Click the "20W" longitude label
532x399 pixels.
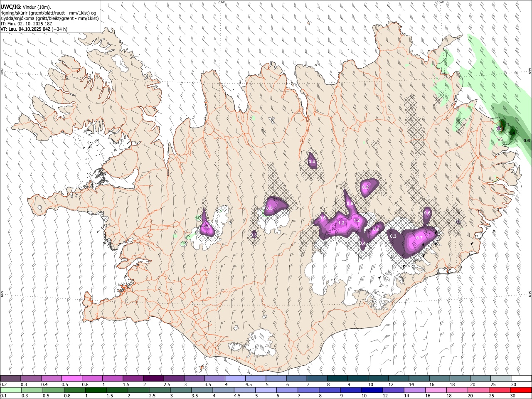(x=222, y=2)
